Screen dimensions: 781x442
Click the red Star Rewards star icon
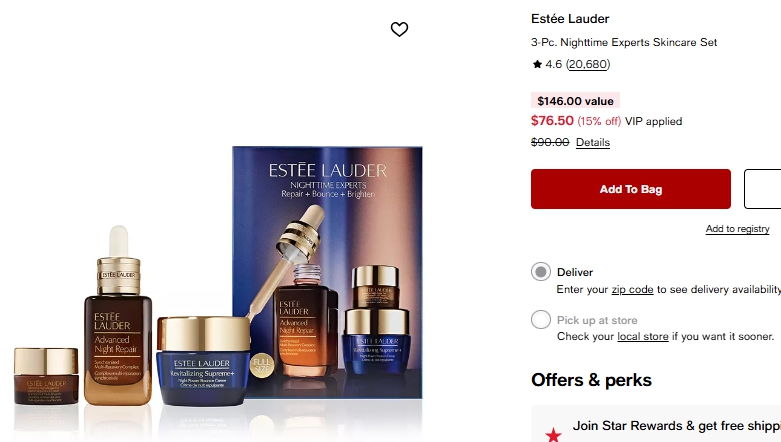pyautogui.click(x=553, y=435)
